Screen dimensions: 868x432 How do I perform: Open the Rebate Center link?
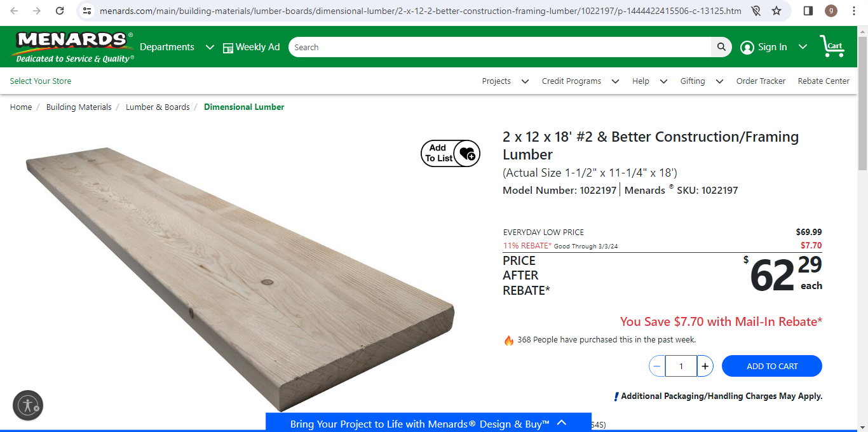point(824,81)
